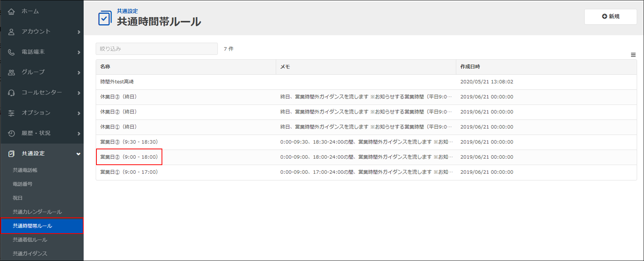
Task: Click the Group people icon
Action: click(11, 73)
